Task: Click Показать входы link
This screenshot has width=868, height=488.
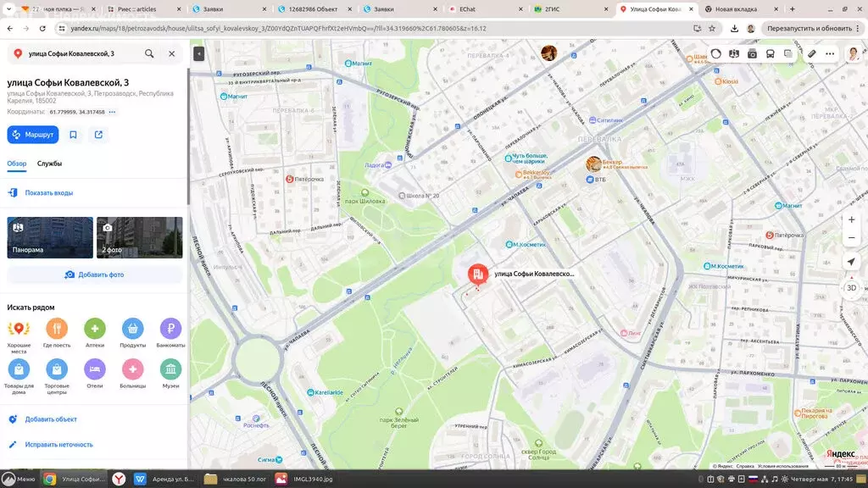Action: [48, 193]
